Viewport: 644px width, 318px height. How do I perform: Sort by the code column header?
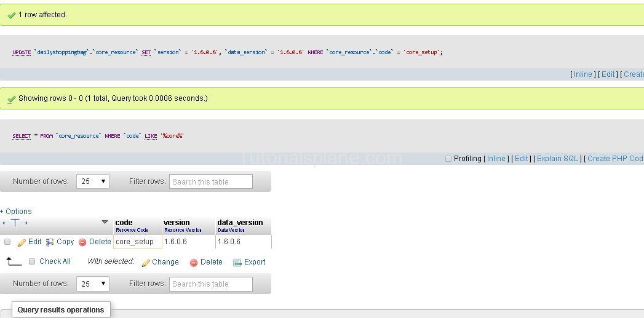click(124, 222)
